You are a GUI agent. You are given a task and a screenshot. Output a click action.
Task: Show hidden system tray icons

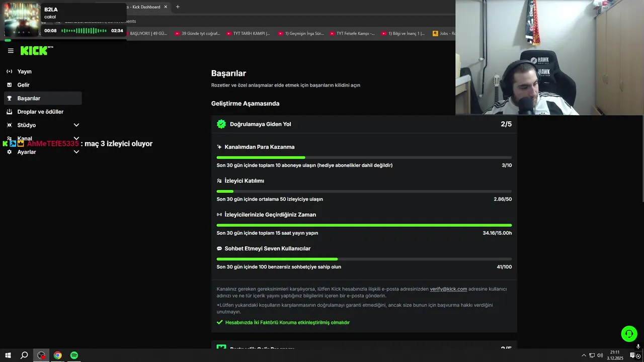click(x=584, y=355)
